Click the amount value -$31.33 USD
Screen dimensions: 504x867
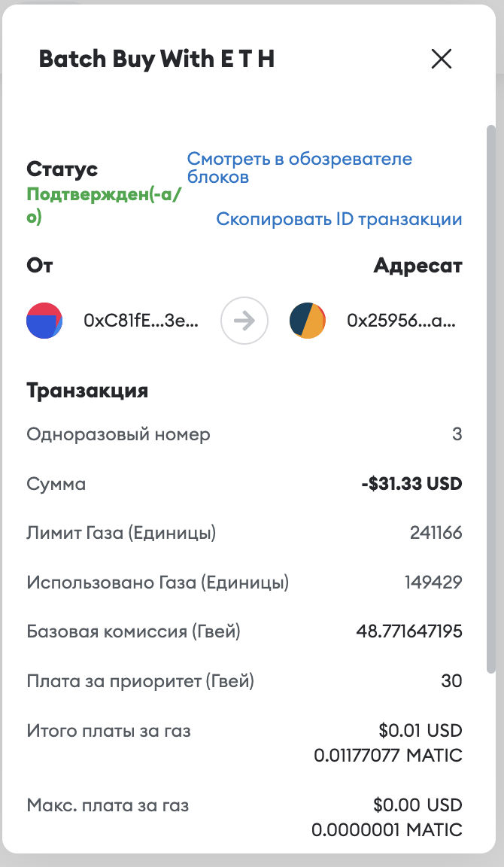(411, 484)
